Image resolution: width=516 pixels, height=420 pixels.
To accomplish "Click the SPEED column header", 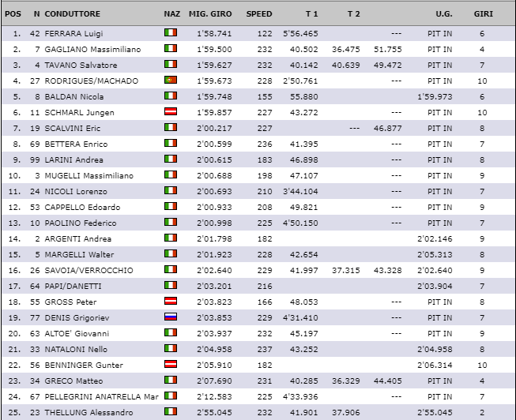I will (x=259, y=13).
